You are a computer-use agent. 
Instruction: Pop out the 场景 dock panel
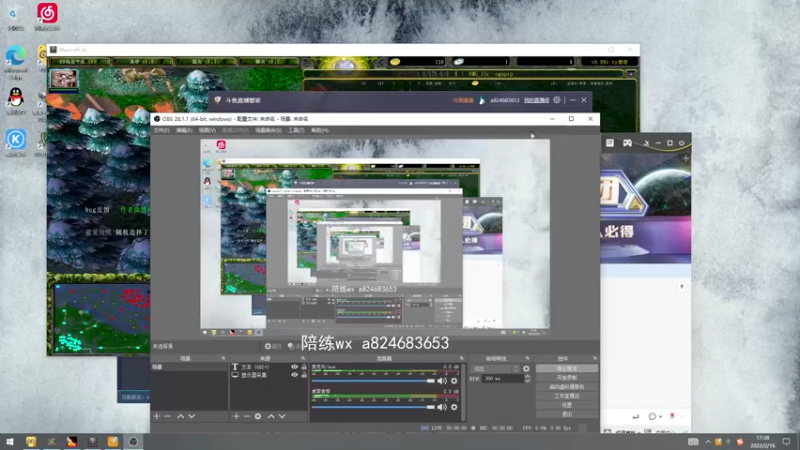223,358
